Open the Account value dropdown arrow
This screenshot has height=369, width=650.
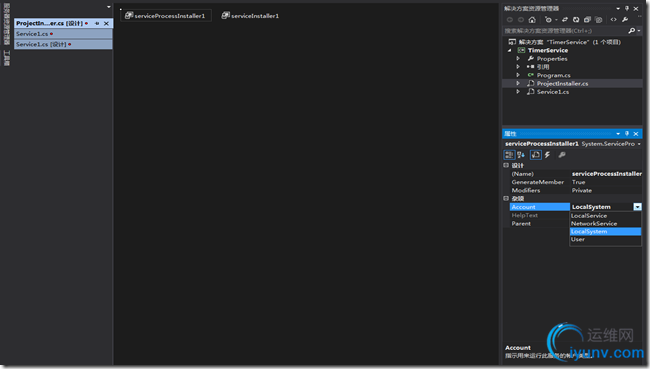click(x=637, y=207)
